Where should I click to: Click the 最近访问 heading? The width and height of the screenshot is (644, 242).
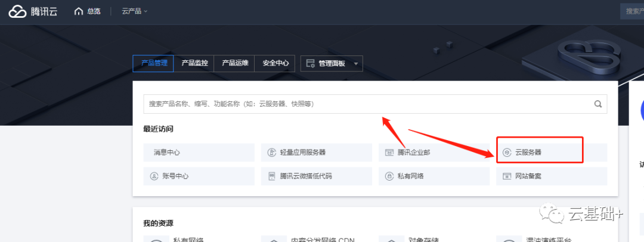158,129
